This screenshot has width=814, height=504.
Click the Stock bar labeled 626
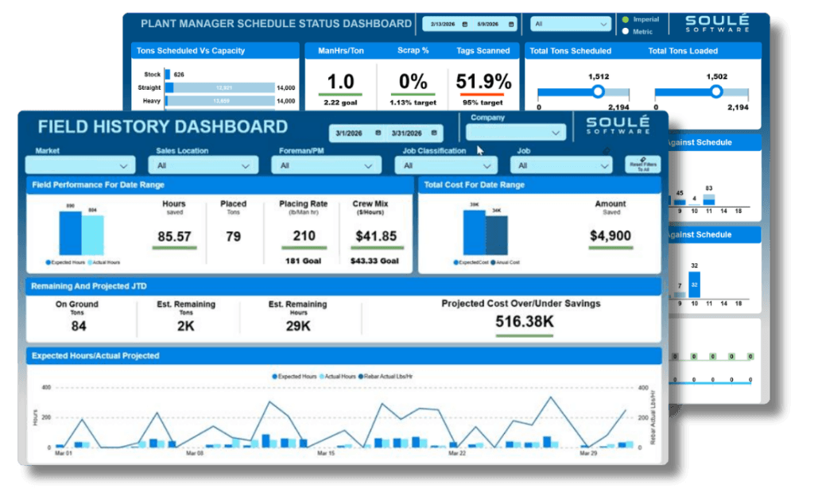(x=168, y=75)
